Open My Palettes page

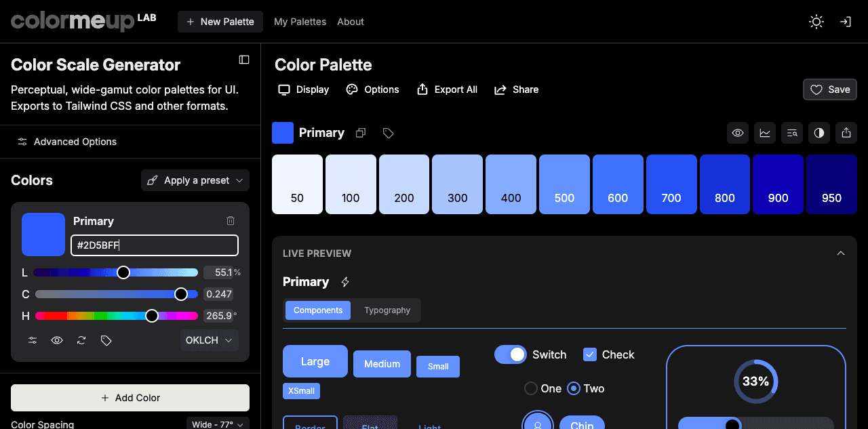pos(300,22)
